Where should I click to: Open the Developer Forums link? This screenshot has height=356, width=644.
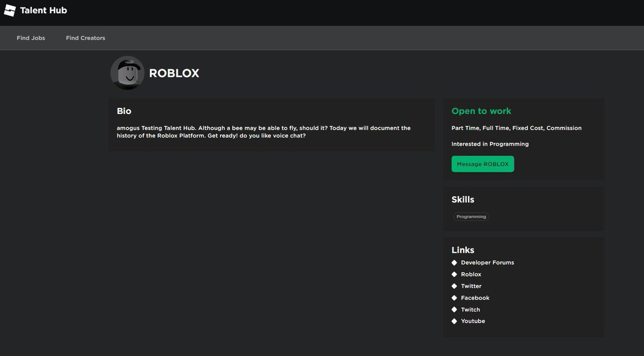487,263
